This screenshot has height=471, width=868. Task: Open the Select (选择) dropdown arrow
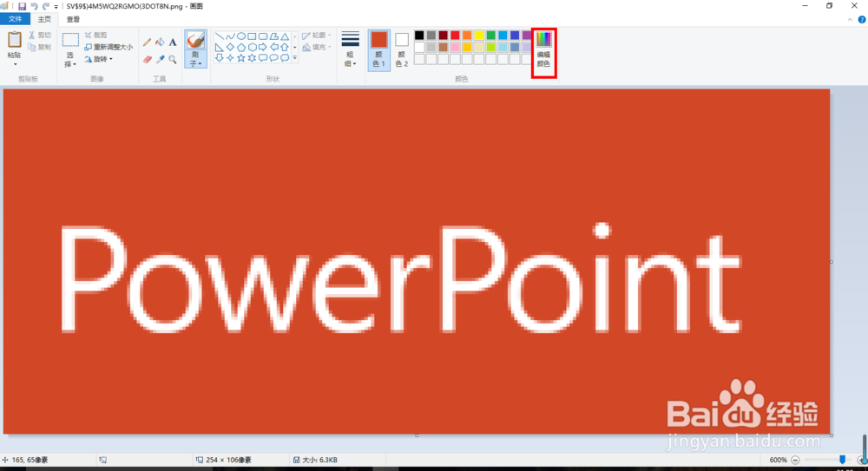point(74,65)
